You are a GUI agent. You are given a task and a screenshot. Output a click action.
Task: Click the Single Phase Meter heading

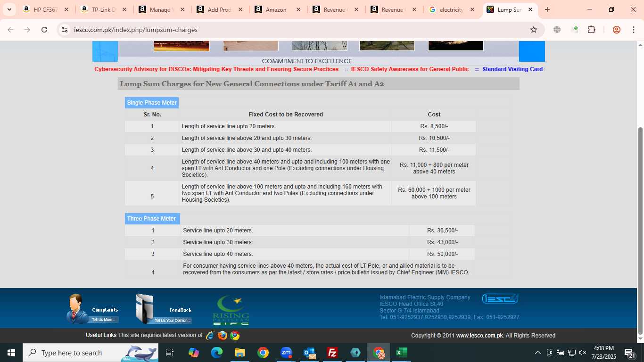(x=152, y=103)
